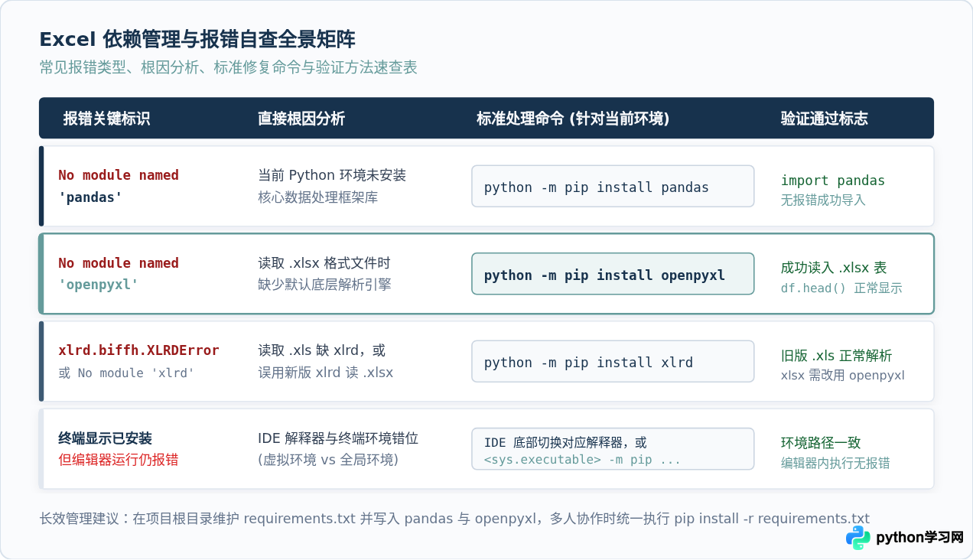Click the 或 No module 'xlrd' text
973x560 pixels.
pos(126,373)
